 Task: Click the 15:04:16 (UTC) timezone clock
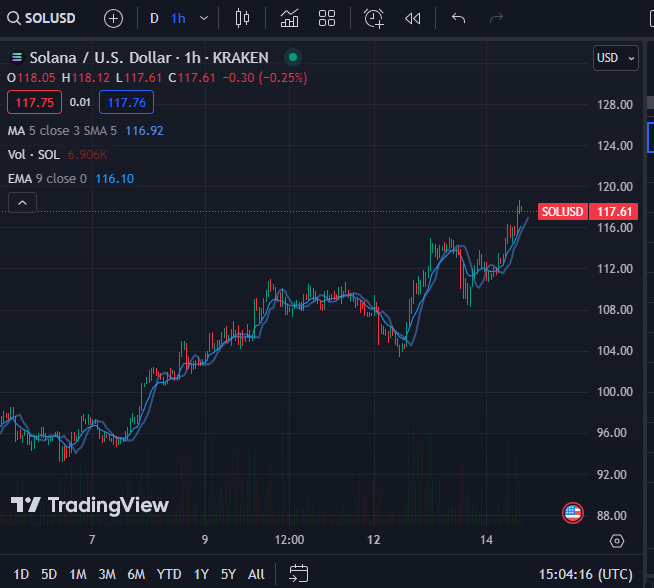pyautogui.click(x=586, y=574)
